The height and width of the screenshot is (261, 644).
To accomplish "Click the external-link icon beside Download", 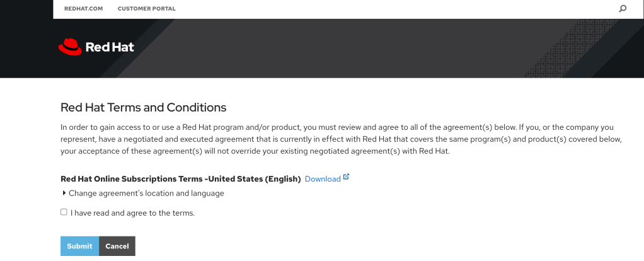I will [346, 178].
